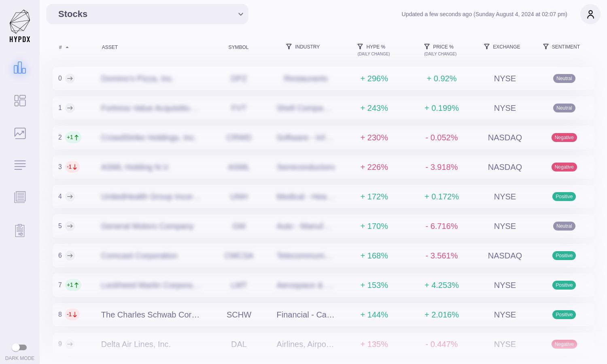Image resolution: width=607 pixels, height=364 pixels.
Task: Click the Negative badge in Delta Air Lines row
Action: click(x=564, y=344)
